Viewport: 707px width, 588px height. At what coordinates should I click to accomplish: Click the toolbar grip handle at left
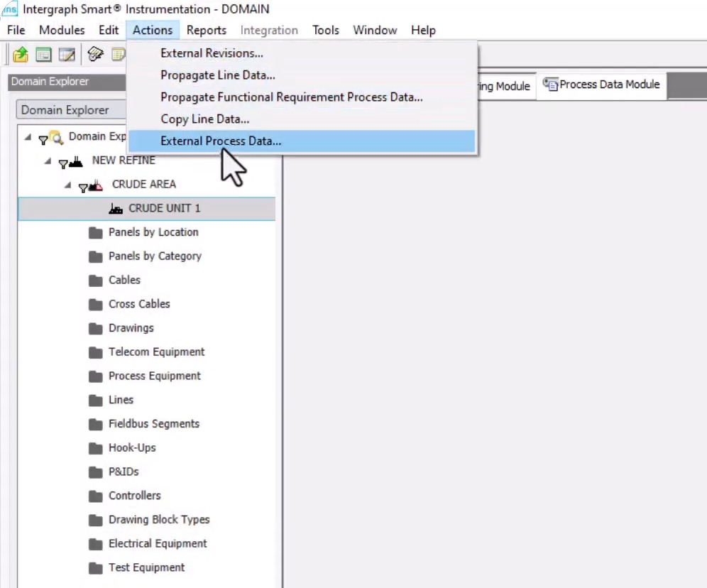click(x=6, y=55)
